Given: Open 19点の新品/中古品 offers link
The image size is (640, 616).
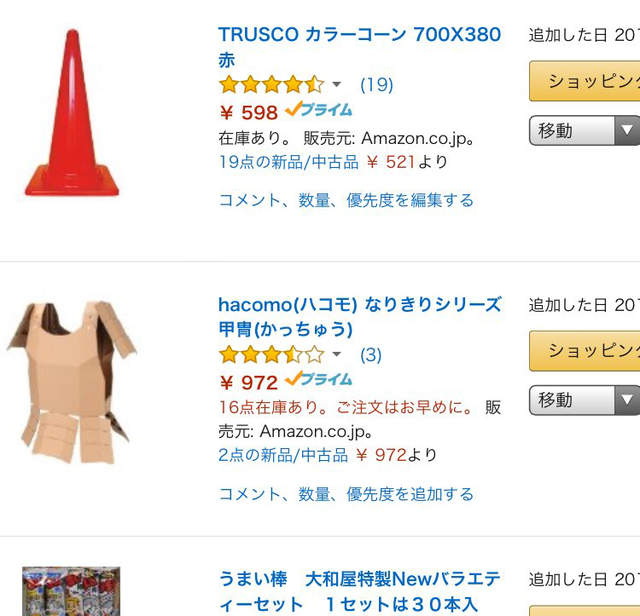Looking at the screenshot, I should 289,162.
